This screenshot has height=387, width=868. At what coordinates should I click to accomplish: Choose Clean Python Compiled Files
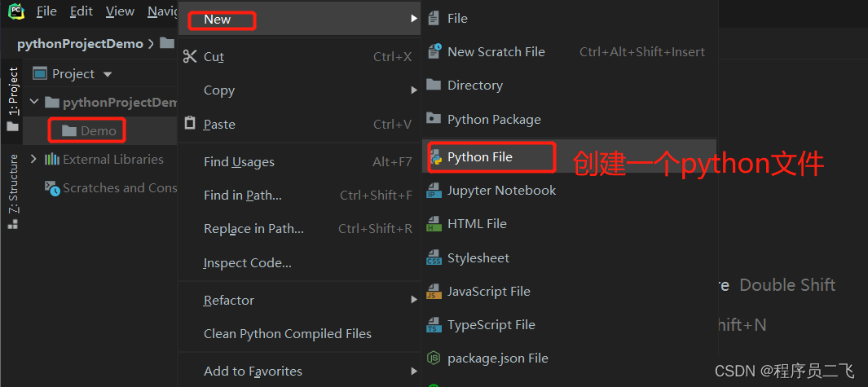[299, 334]
